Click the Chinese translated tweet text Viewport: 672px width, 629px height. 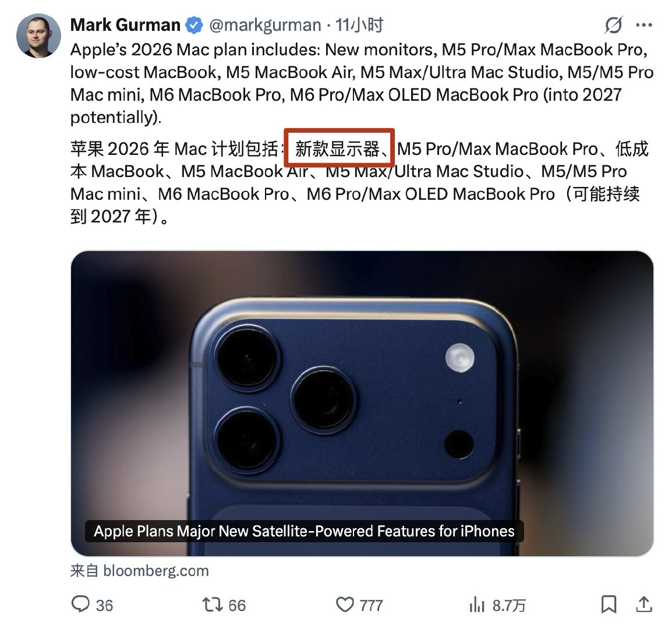pos(359,183)
